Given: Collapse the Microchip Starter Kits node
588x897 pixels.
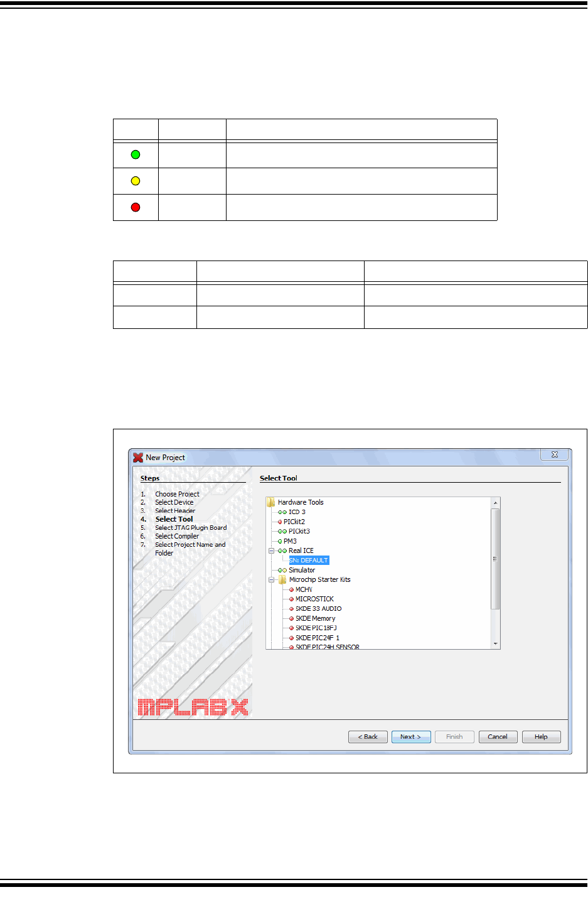Looking at the screenshot, I should coord(272,579).
